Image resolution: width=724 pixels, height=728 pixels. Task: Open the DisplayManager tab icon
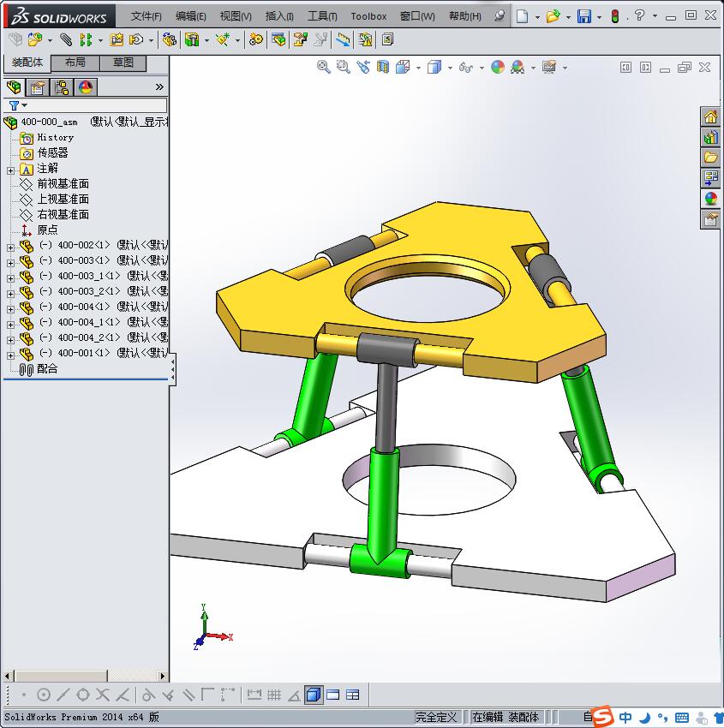(86, 87)
